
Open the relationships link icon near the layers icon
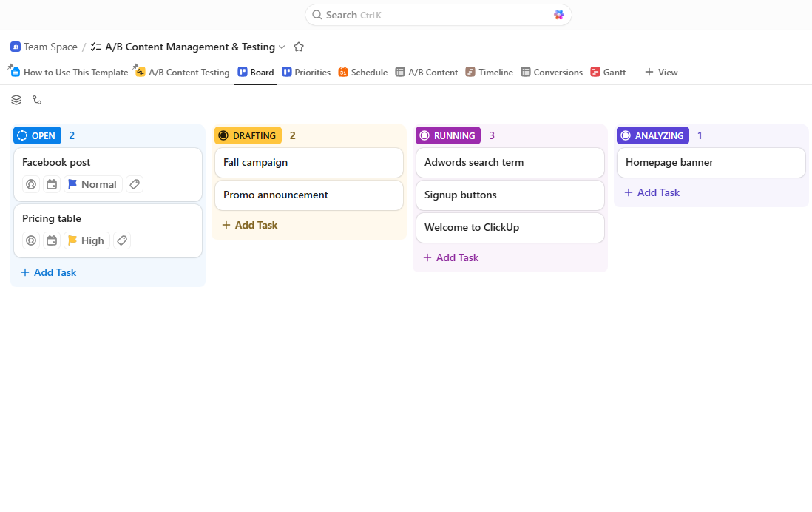click(37, 100)
